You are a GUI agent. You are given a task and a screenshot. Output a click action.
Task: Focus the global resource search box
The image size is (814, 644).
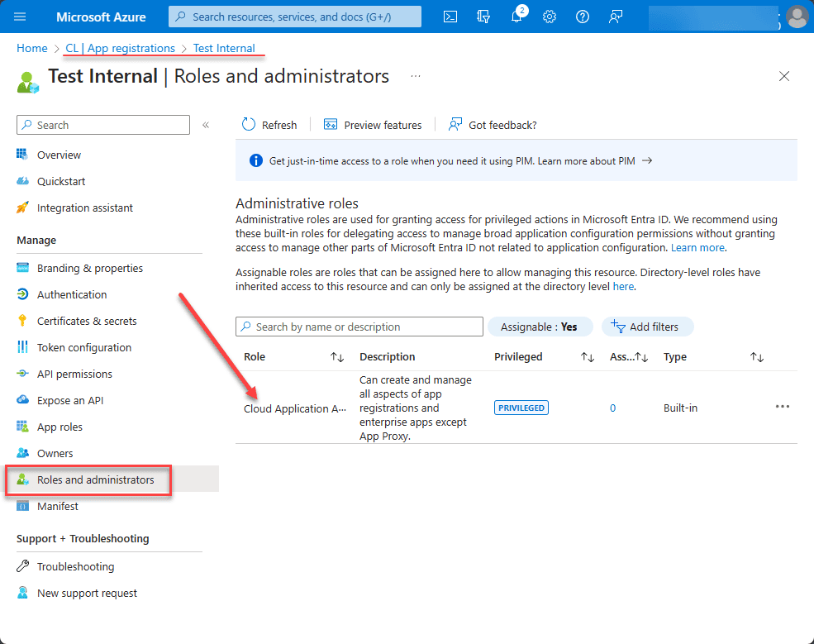[295, 17]
